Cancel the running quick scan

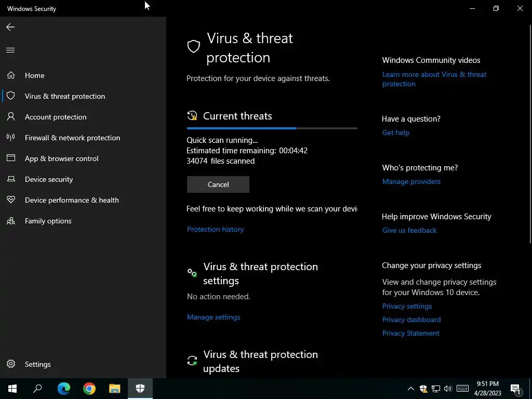coord(218,184)
